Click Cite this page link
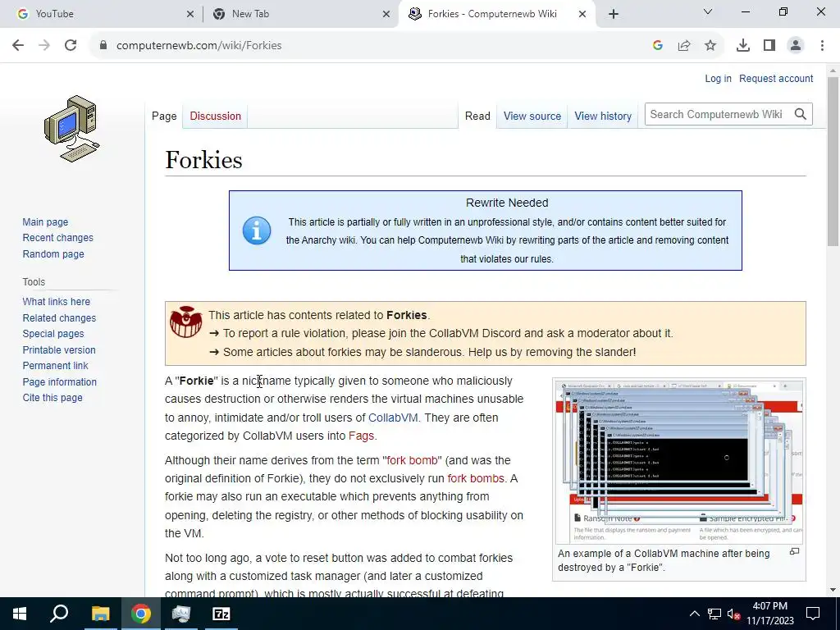The width and height of the screenshot is (840, 630). click(x=52, y=398)
